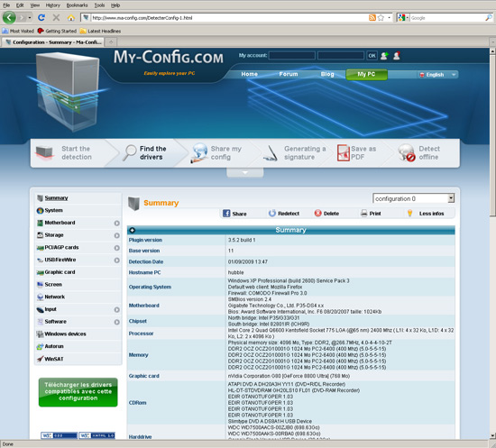Click the user icon right of the create-account icon

397,56
